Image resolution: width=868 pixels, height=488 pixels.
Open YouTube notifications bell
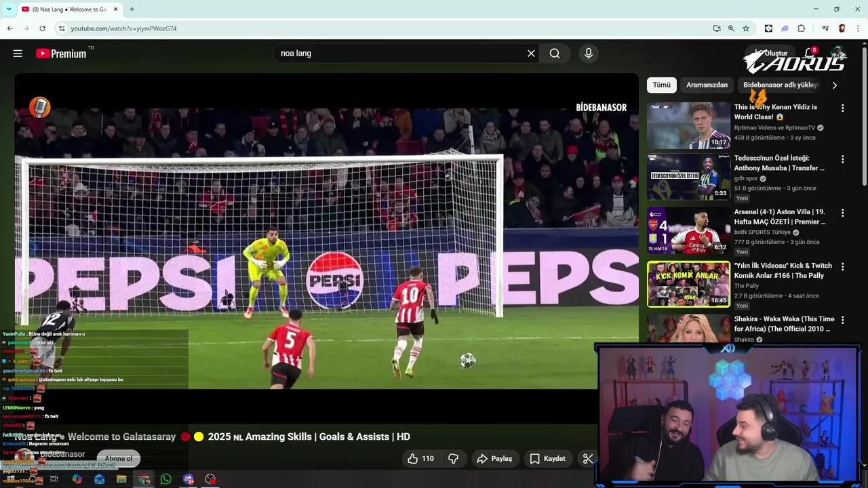pos(810,53)
